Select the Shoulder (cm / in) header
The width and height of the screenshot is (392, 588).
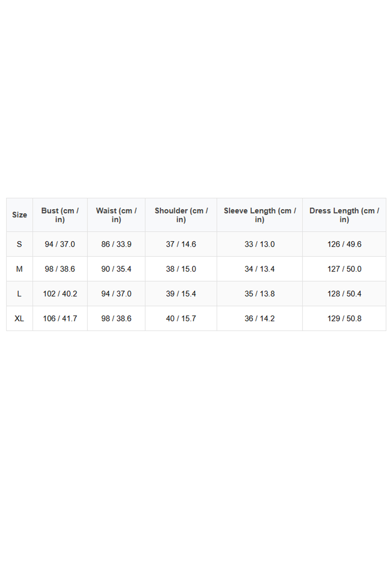pos(181,215)
